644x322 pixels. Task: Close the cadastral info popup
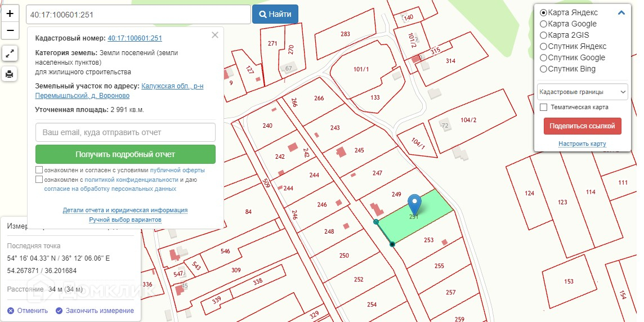pos(215,35)
